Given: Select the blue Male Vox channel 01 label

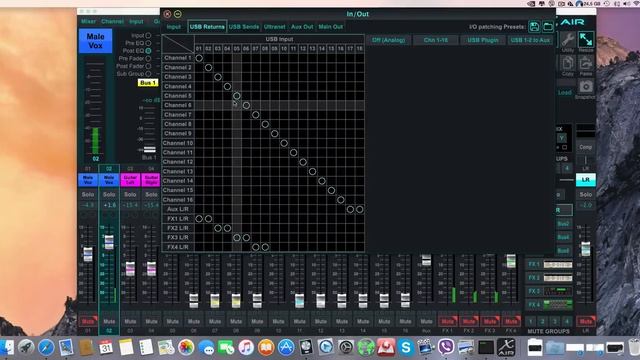Looking at the screenshot, I should [x=88, y=180].
